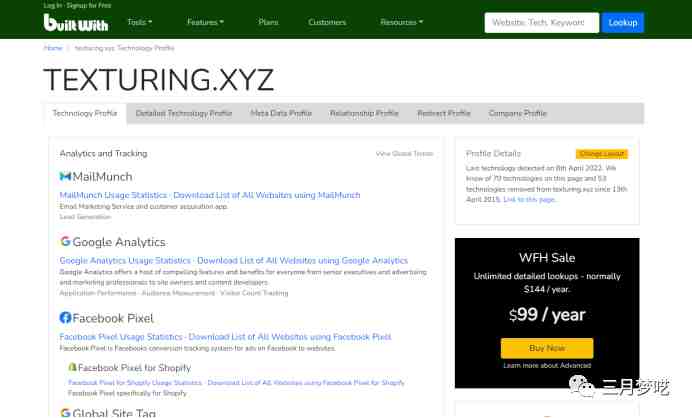Click the Facebook Pixel title text

(113, 318)
